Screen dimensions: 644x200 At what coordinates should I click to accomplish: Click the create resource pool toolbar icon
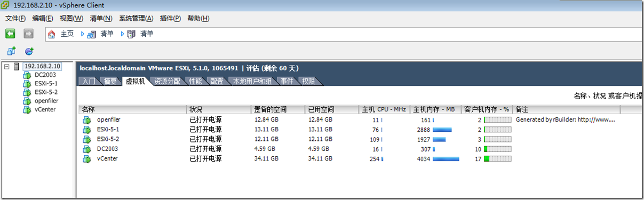point(29,51)
